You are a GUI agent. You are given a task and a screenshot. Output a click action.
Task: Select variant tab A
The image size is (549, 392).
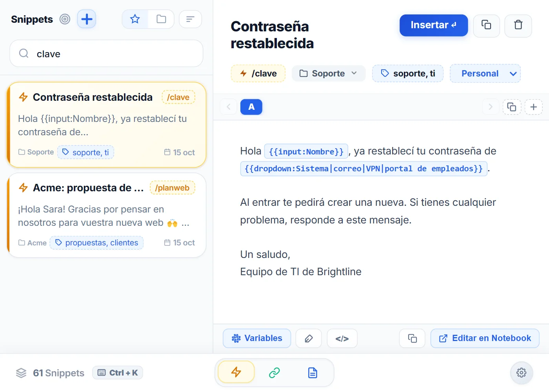(251, 107)
